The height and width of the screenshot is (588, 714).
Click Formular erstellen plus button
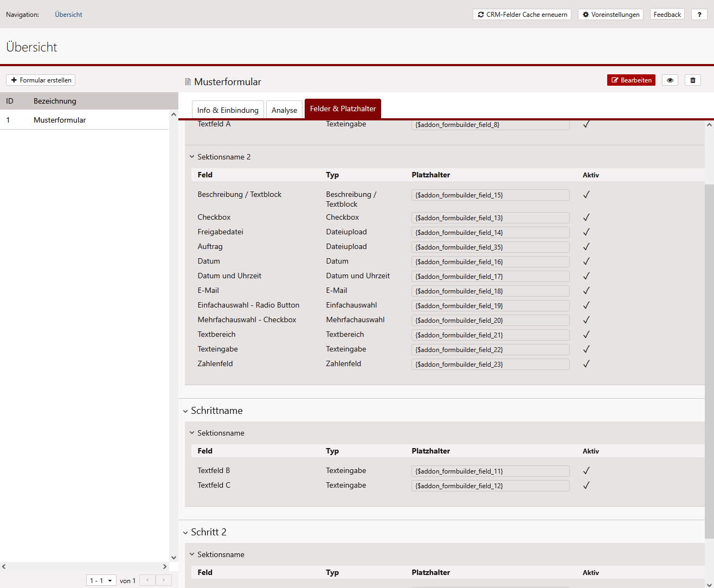(41, 80)
